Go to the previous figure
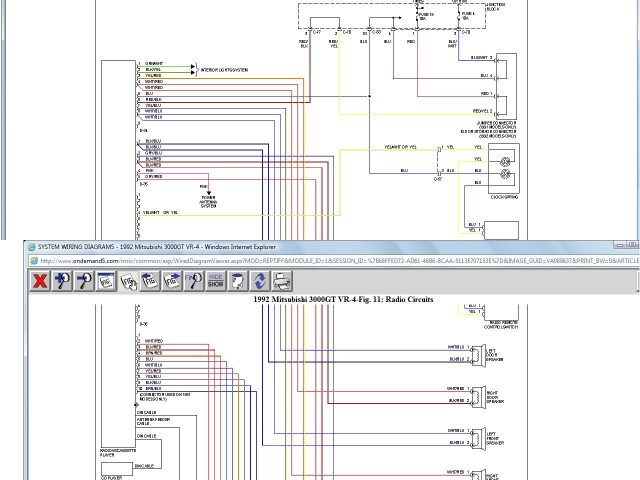Image resolution: width=640 pixels, height=480 pixels. tap(150, 281)
